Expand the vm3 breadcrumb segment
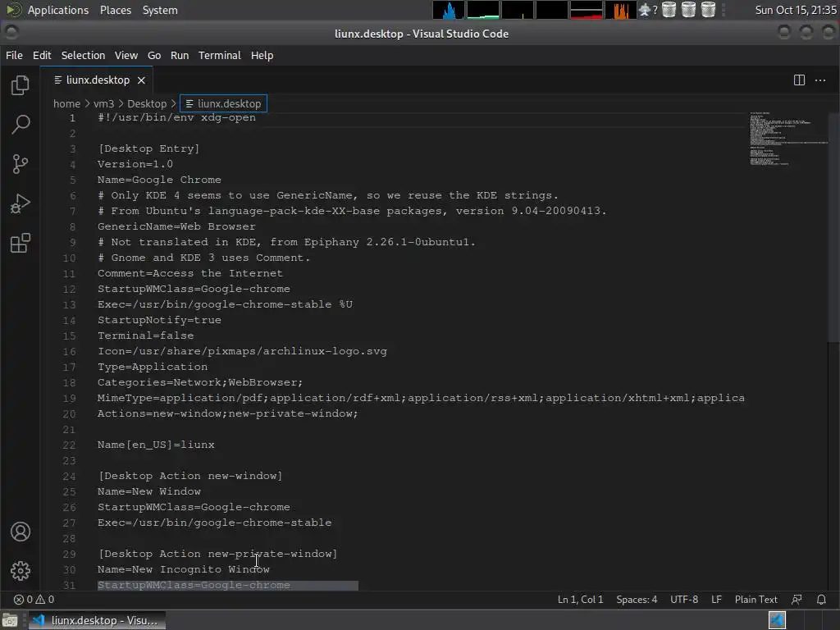840x630 pixels. 104,103
